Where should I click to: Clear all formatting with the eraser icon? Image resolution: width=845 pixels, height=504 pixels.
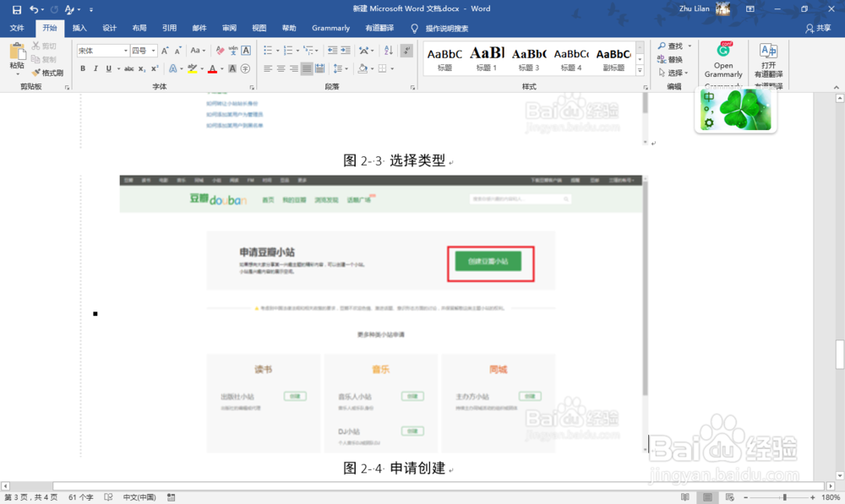click(x=220, y=51)
